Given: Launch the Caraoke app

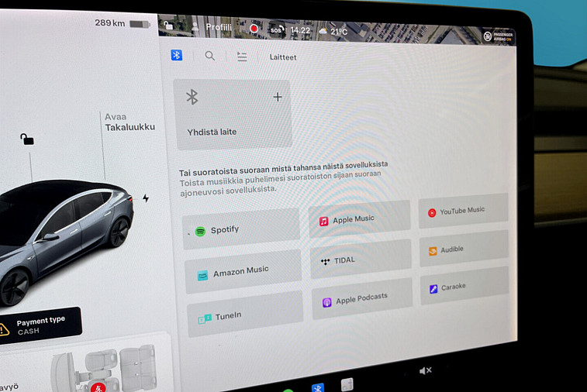Looking at the screenshot, I should pyautogui.click(x=464, y=287).
